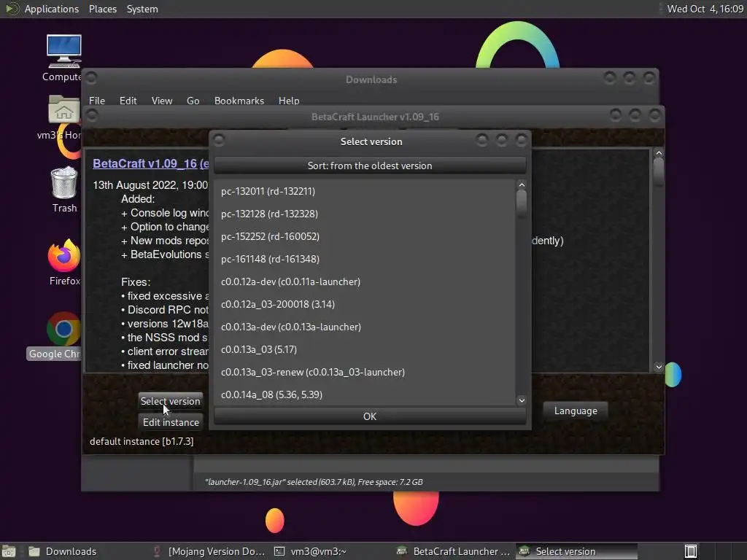Screen dimensions: 747x560
Task: Open Edit menu in Downloads window
Action: click(128, 101)
